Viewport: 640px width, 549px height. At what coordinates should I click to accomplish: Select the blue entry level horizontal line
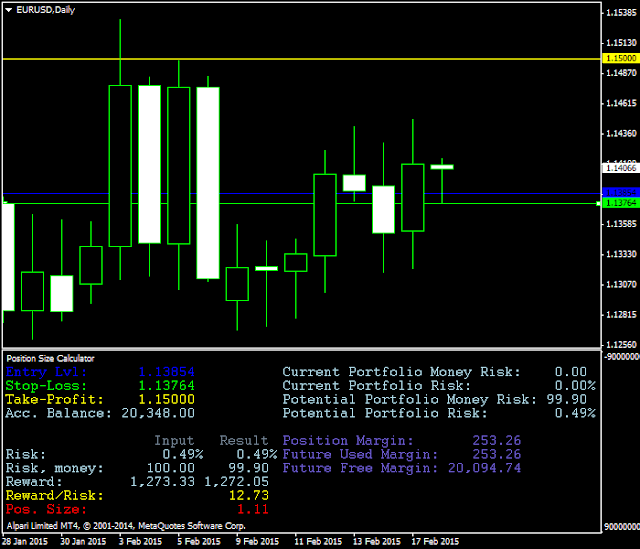pyautogui.click(x=302, y=193)
